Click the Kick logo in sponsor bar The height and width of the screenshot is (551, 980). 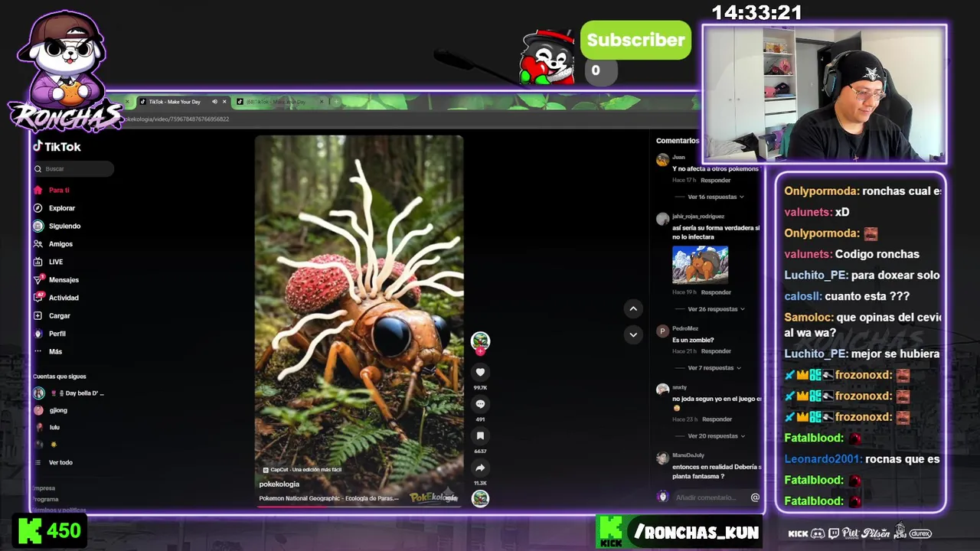pyautogui.click(x=798, y=533)
